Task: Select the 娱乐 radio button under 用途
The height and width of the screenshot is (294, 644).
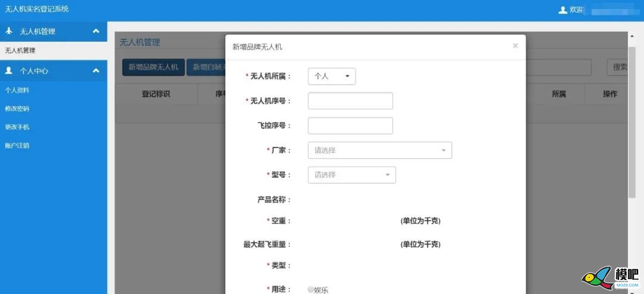Action: (x=311, y=289)
